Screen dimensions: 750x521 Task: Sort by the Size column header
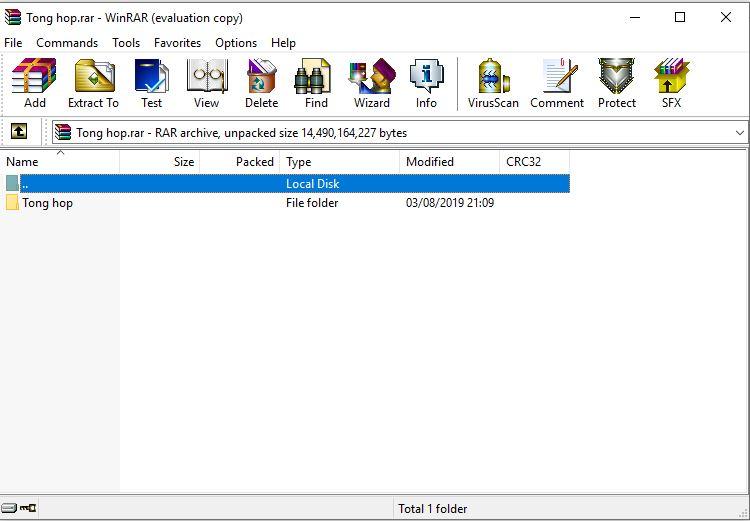(160, 162)
